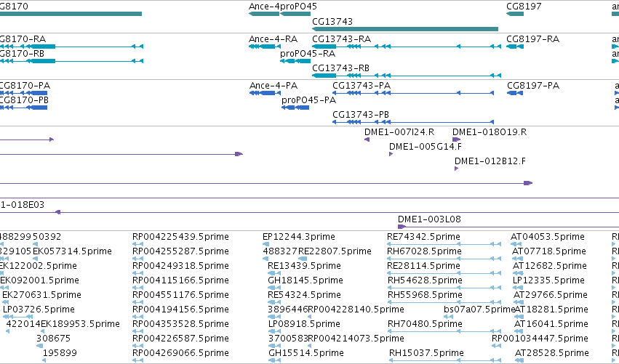This screenshot has width=619, height=364.
Task: Click the EK270631.5prime EST label
Action: pos(41,295)
